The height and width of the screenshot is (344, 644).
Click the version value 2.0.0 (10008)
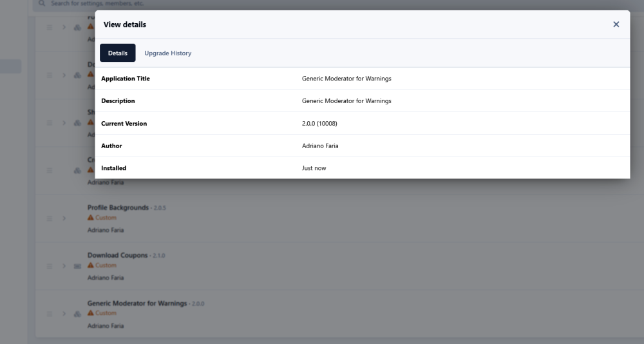(x=319, y=123)
